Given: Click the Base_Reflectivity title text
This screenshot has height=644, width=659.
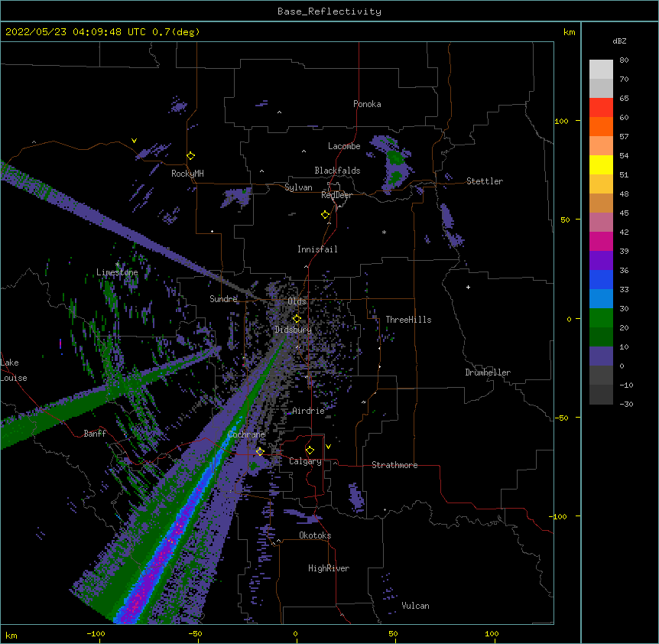Looking at the screenshot, I should coord(329,11).
